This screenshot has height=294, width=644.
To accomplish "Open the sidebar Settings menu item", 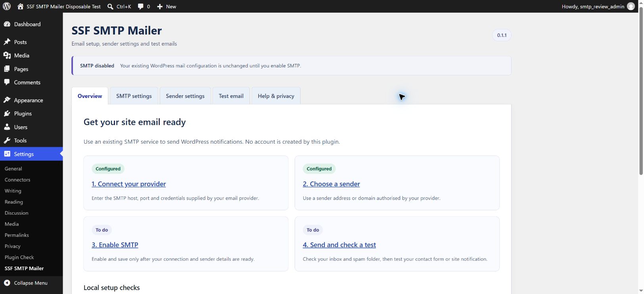I will 31,154.
